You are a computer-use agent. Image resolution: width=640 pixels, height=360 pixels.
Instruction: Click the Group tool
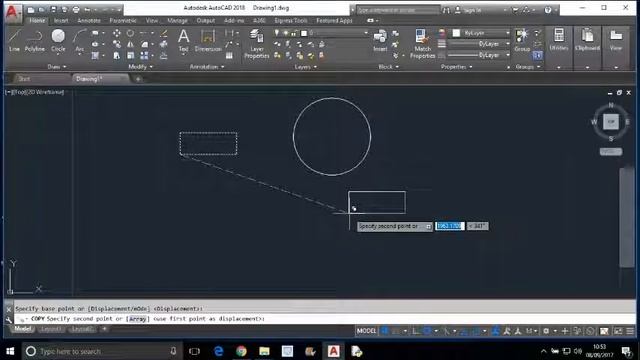coord(522,40)
